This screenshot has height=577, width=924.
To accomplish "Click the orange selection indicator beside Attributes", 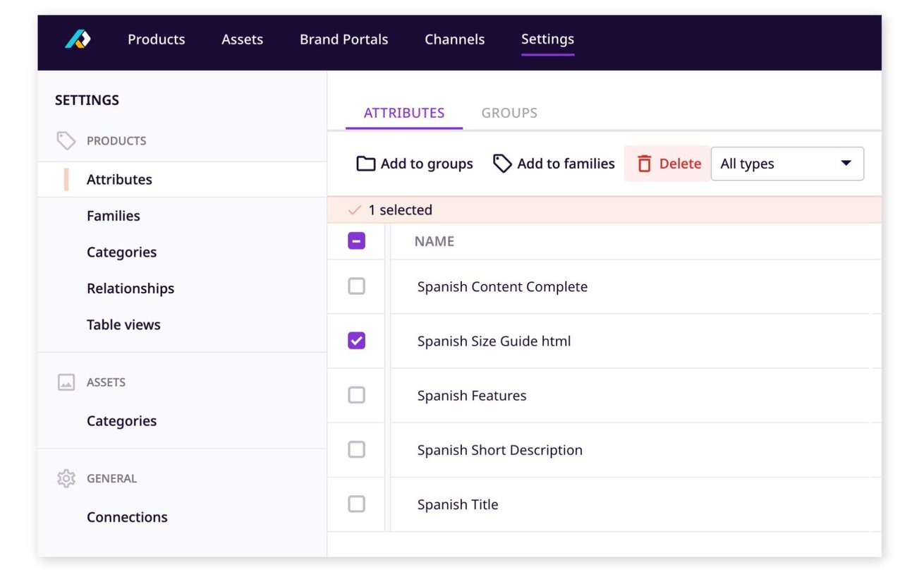I will point(67,179).
